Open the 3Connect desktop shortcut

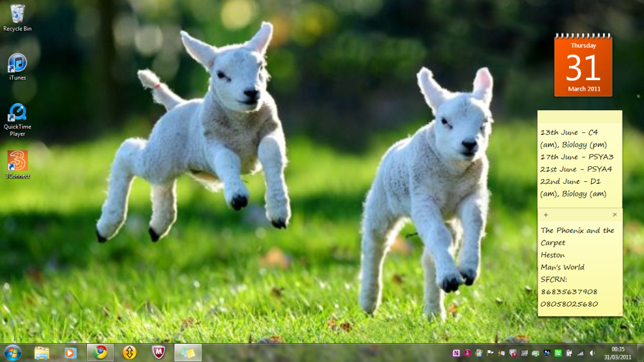pyautogui.click(x=18, y=163)
